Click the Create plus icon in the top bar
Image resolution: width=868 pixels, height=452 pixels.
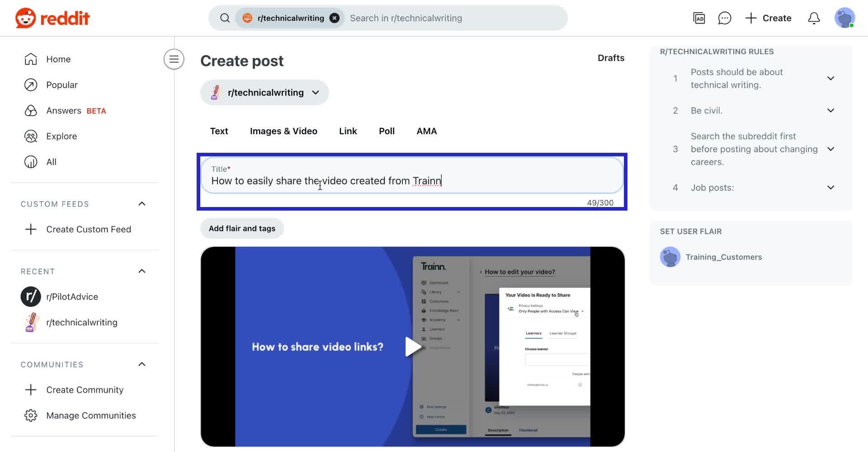[x=750, y=18]
